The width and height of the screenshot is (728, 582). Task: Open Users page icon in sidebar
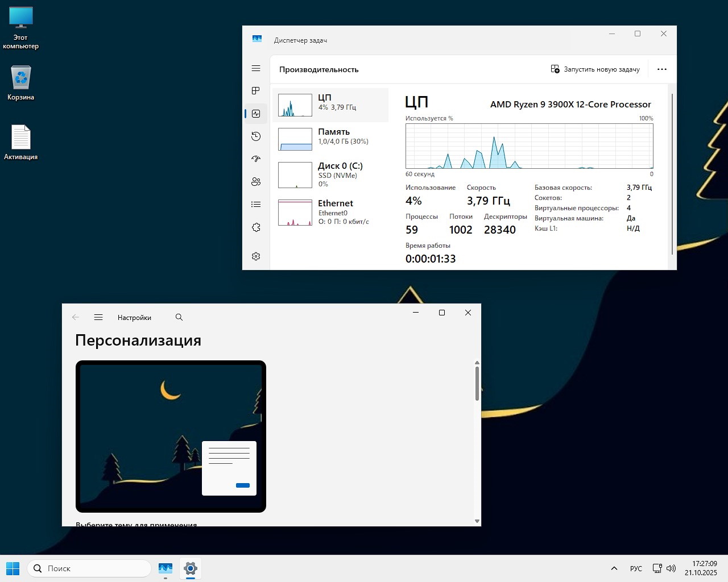[256, 182]
